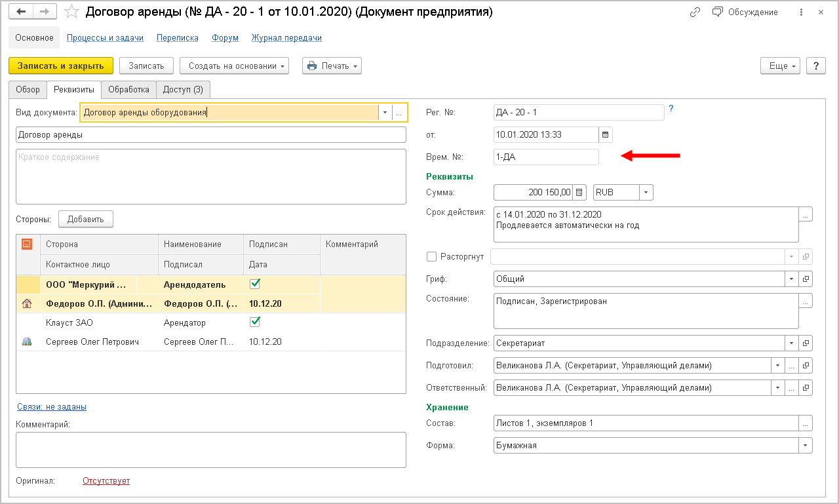Expand the Форма dropdown

(805, 445)
